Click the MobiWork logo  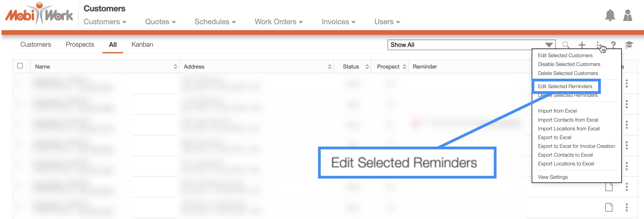pos(39,14)
